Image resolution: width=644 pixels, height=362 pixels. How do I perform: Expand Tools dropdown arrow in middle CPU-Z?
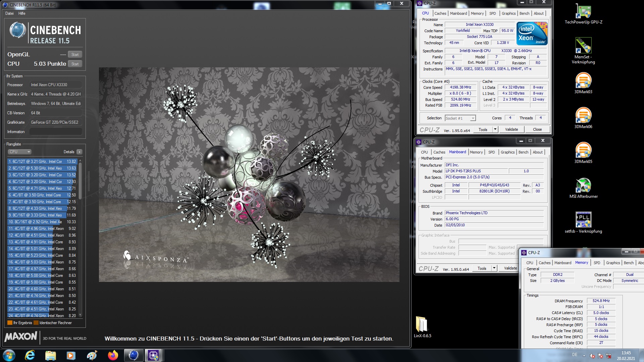point(494,268)
